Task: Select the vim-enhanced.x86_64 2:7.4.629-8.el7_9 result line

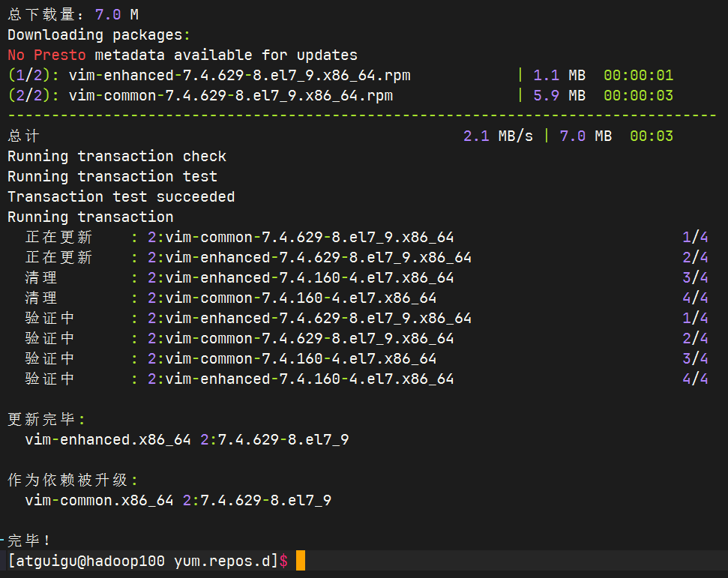Action: pyautogui.click(x=184, y=439)
